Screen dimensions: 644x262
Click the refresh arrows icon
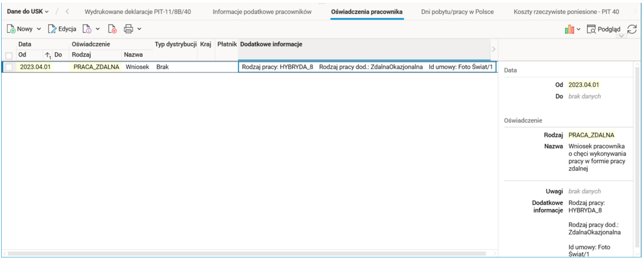(632, 29)
